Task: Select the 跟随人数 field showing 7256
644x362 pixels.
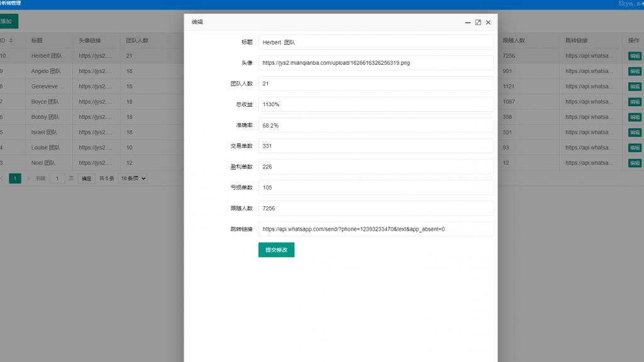Action: (x=375, y=208)
